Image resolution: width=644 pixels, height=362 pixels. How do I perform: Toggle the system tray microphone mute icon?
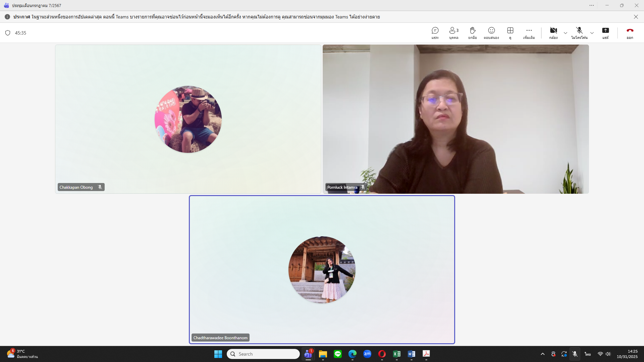pos(575,354)
